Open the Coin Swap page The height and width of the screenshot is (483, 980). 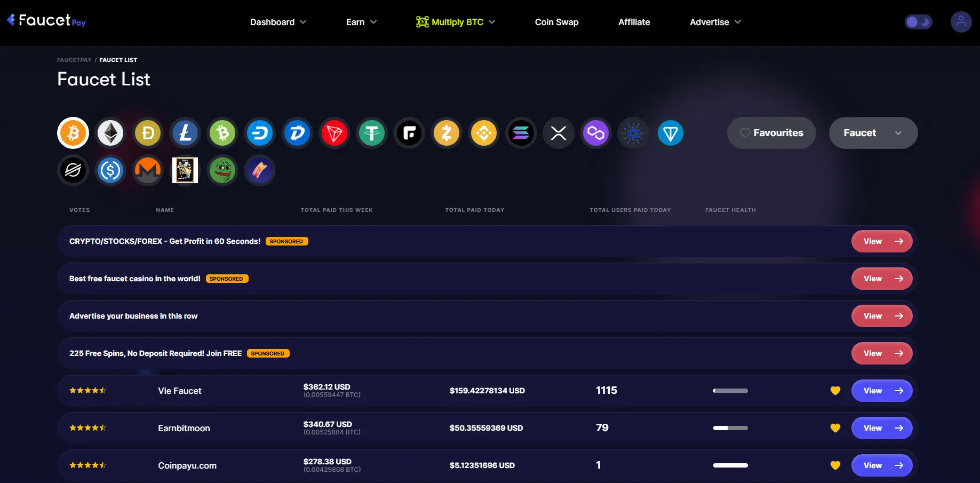coord(556,22)
